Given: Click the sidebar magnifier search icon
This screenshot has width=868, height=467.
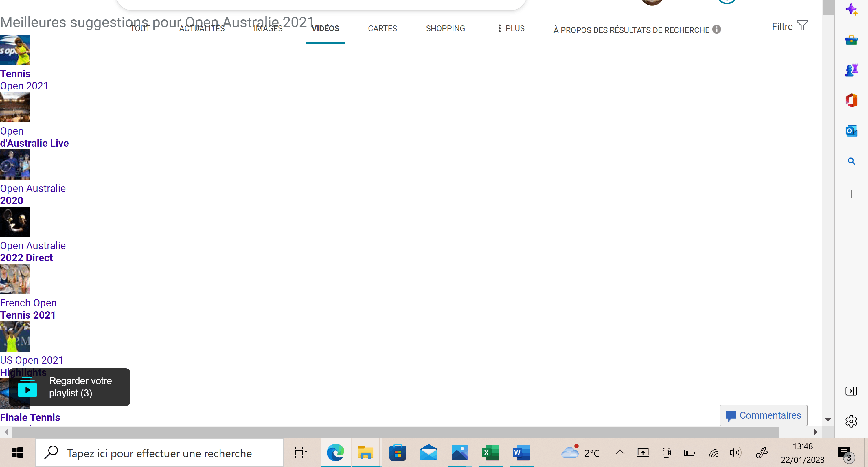Looking at the screenshot, I should tap(851, 161).
